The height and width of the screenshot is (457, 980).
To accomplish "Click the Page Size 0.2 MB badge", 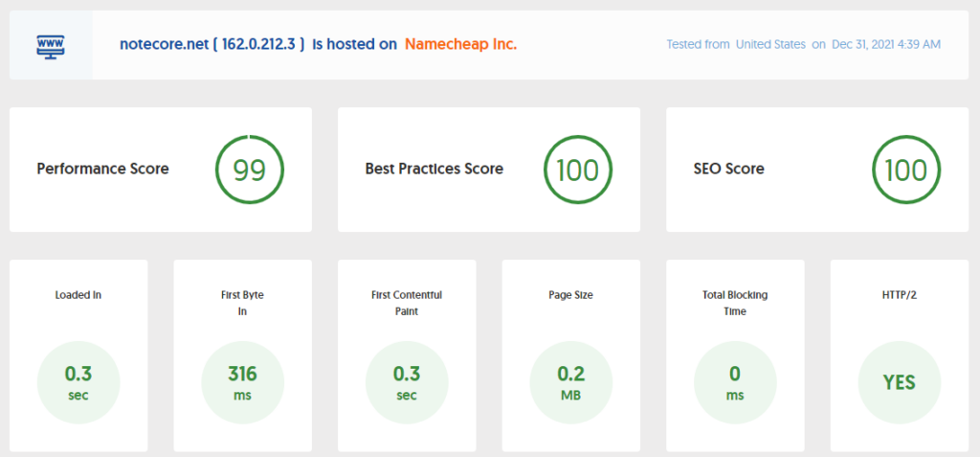I will (570, 382).
